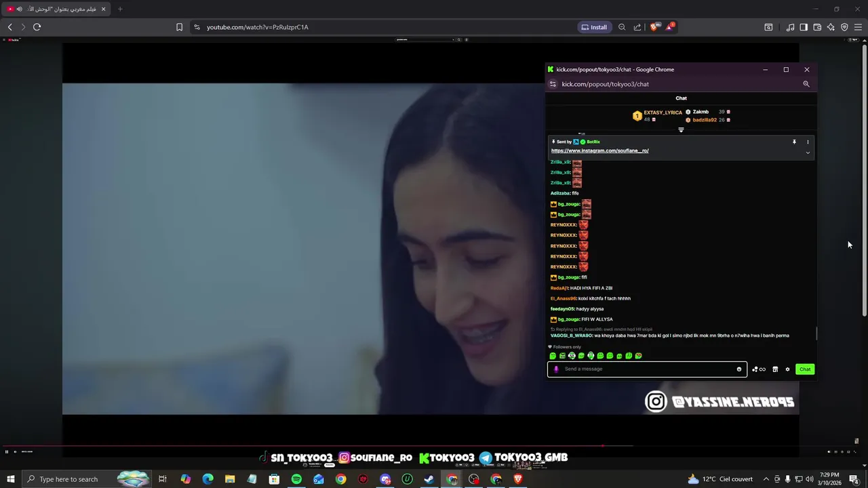The height and width of the screenshot is (488, 868).
Task: Open Spotify from taskbar
Action: tap(296, 479)
